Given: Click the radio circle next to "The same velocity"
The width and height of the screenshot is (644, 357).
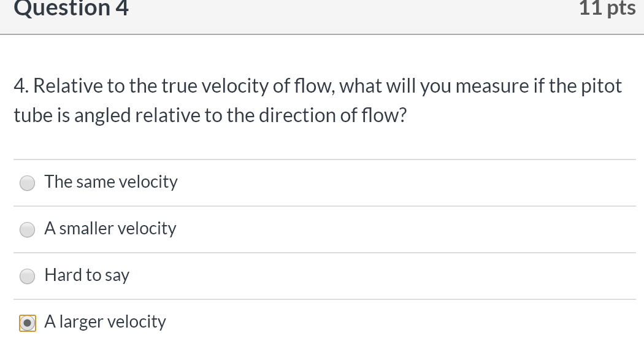Looking at the screenshot, I should (x=27, y=182).
